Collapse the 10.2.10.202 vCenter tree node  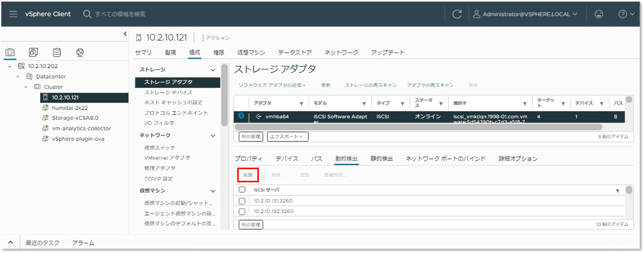tap(10, 66)
